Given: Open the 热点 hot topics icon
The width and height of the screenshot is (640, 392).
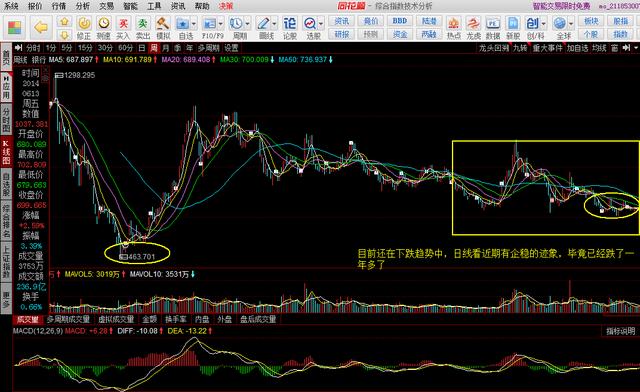Looking at the screenshot, I should click(453, 28).
